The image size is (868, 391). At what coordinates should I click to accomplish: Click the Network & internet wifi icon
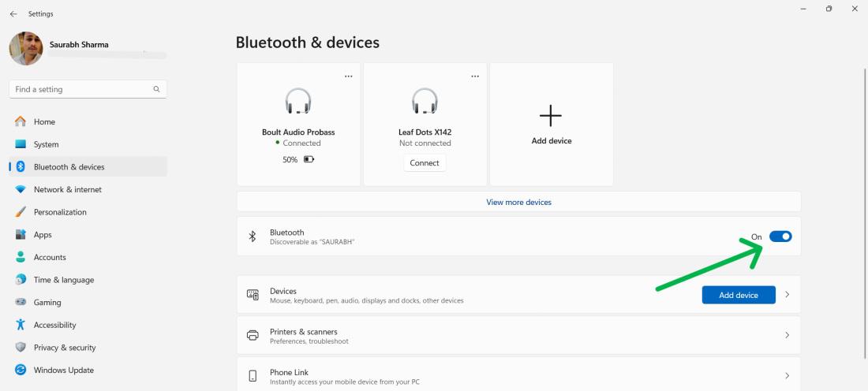(x=21, y=190)
